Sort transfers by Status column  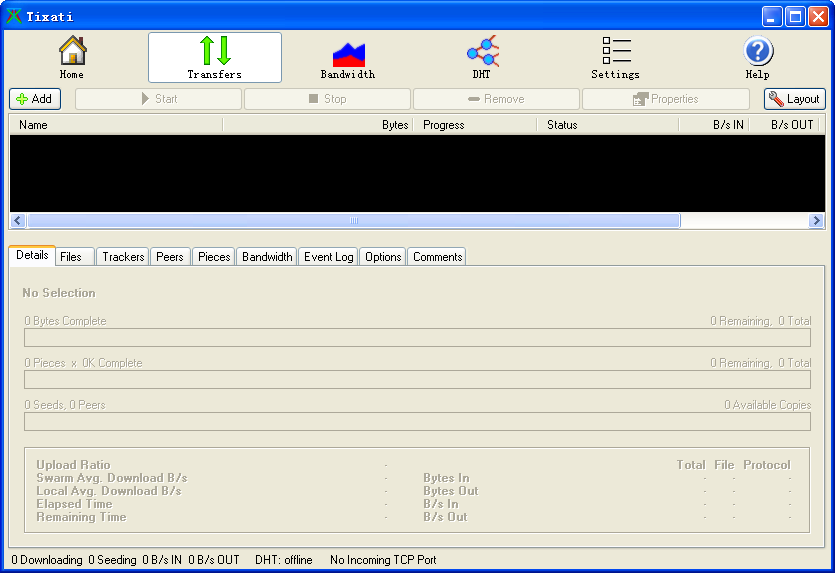pos(608,125)
